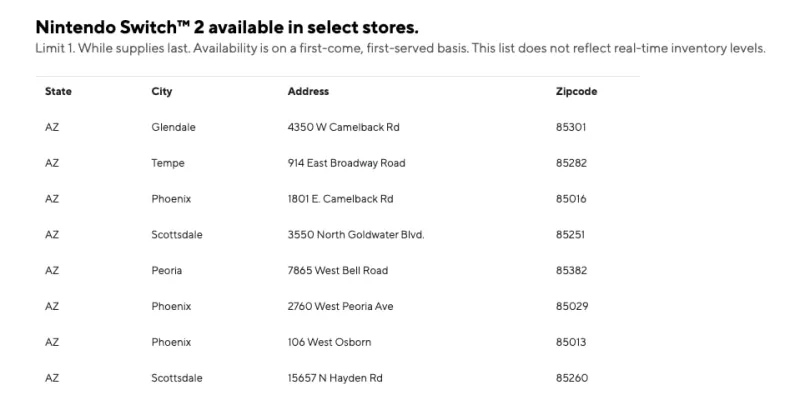Select zipcode 85016

(x=570, y=199)
